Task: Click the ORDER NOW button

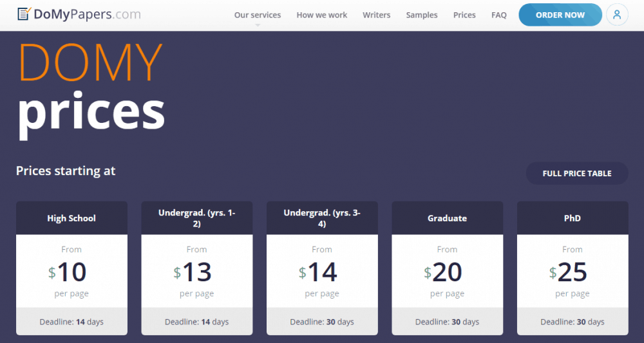Action: [x=560, y=15]
